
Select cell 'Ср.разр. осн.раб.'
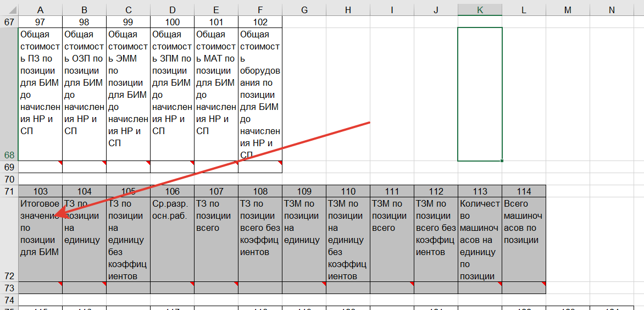172,240
